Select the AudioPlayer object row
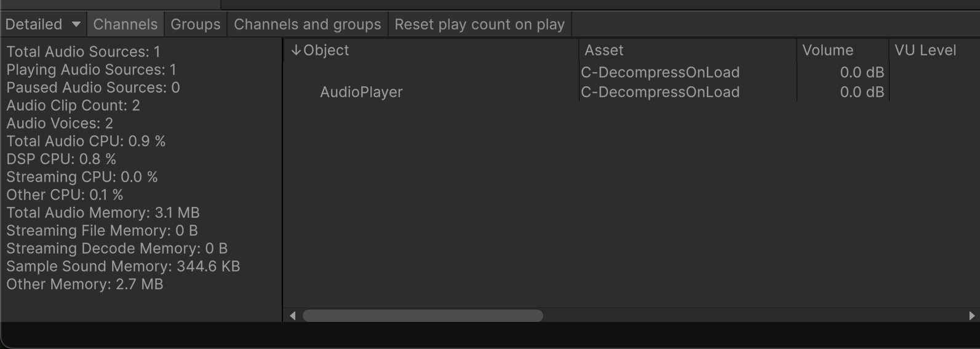980x349 pixels. coord(361,92)
